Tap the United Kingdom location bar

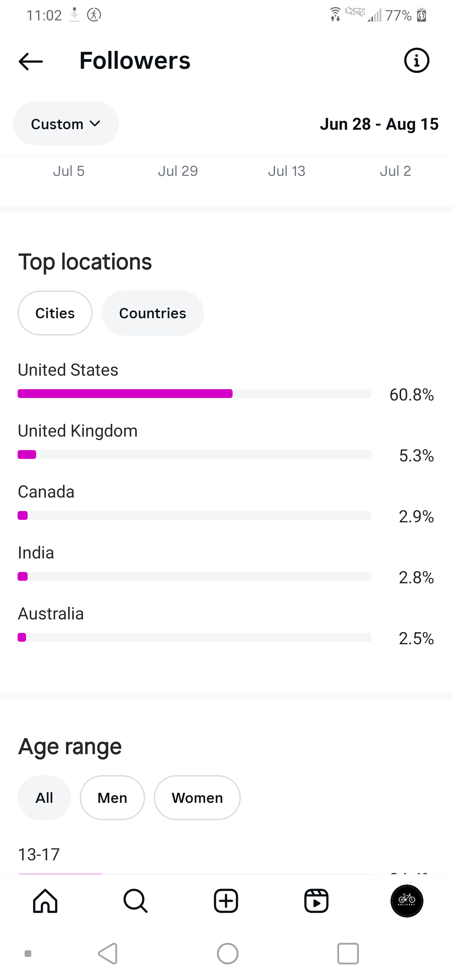194,454
